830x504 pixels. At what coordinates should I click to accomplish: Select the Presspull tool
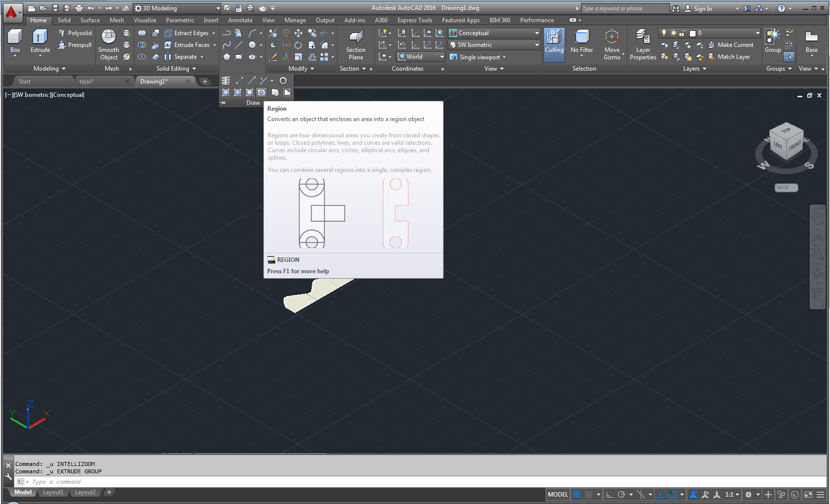[x=75, y=45]
